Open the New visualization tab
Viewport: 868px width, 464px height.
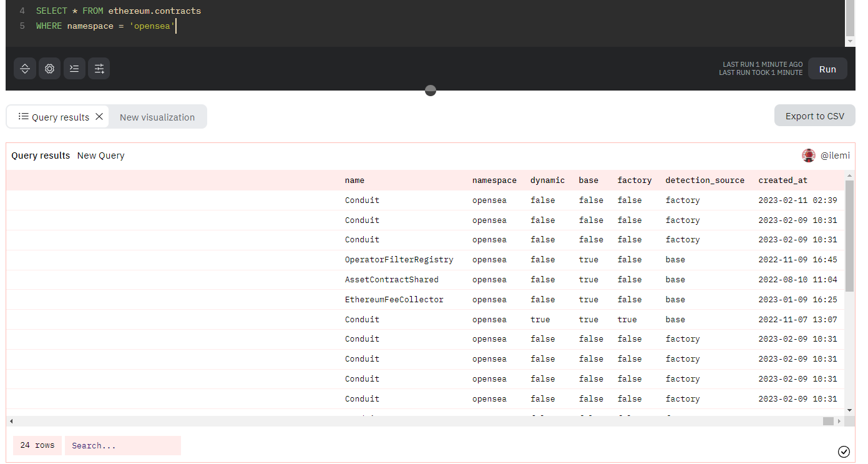point(157,117)
